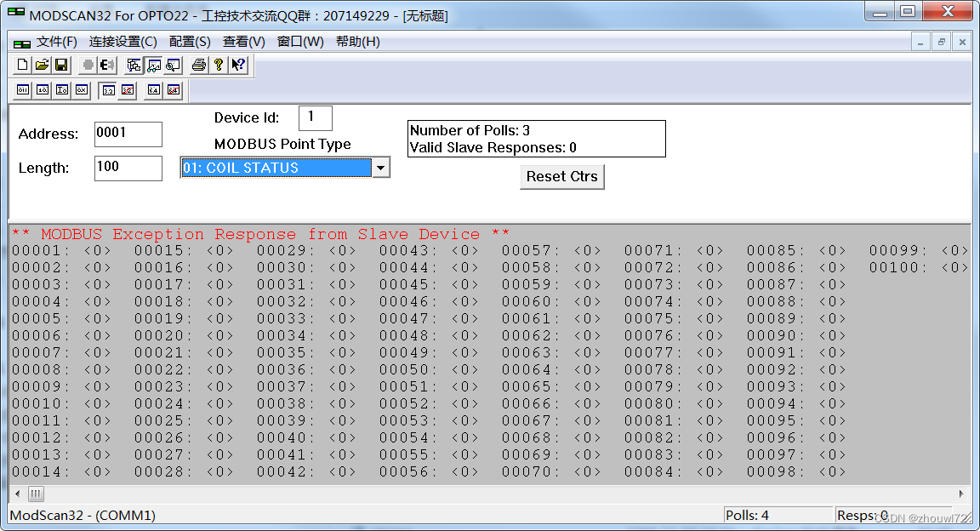The height and width of the screenshot is (531, 980).
Task: Close the inner document window
Action: tap(962, 42)
